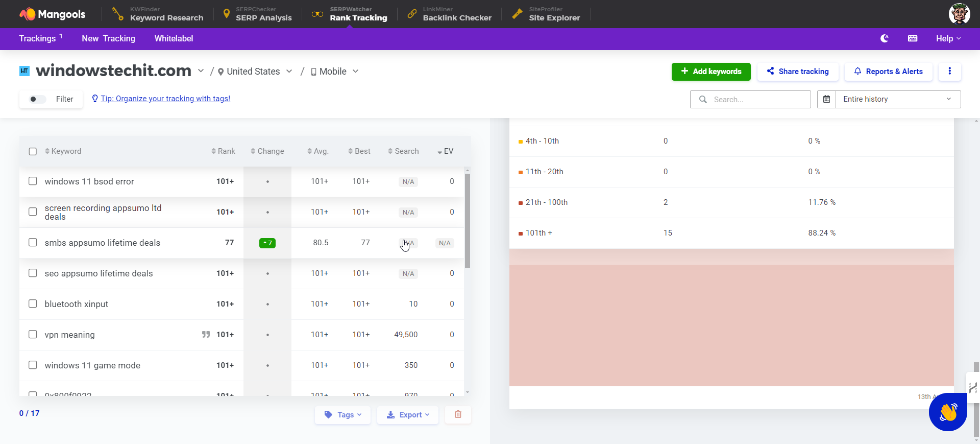The height and width of the screenshot is (444, 980).
Task: Open the Tags dropdown
Action: coord(343,414)
